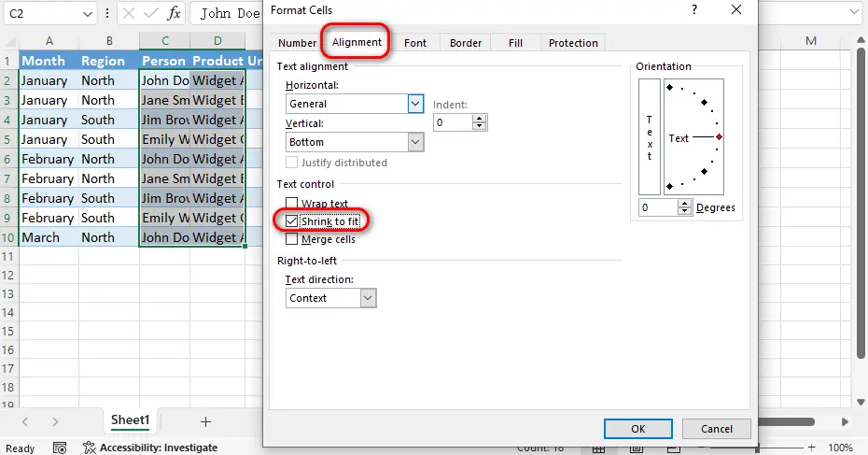
Task: Click the OK button
Action: click(x=638, y=429)
